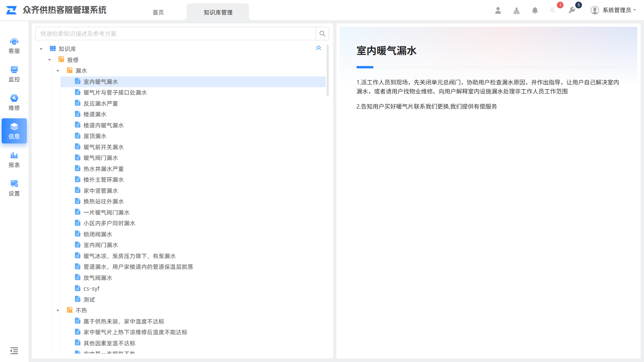Click the search magnifier icon
644x362 pixels.
point(322,34)
